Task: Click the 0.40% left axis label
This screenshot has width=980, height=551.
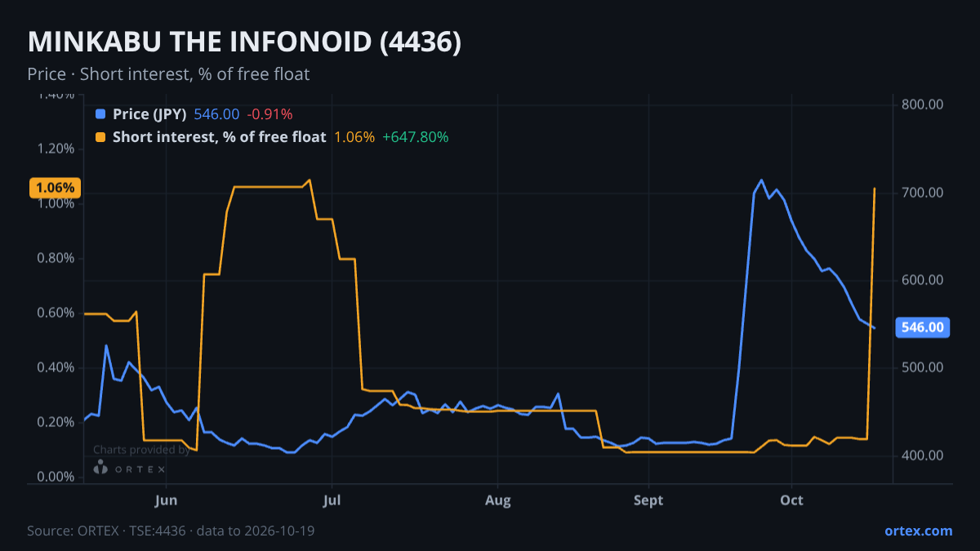Action: (x=56, y=367)
